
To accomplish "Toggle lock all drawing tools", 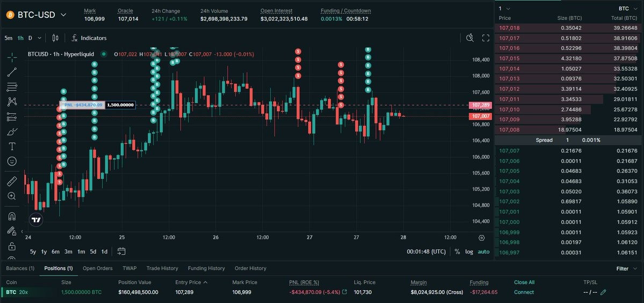I will 12,247.
